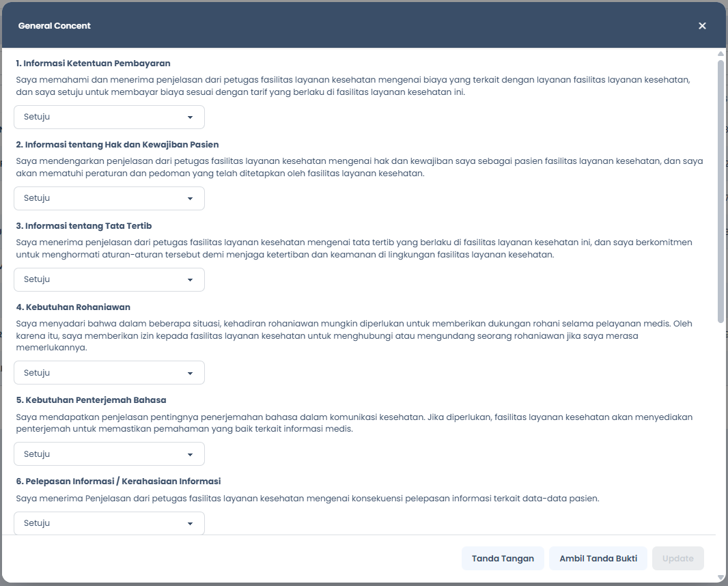Close the General Concent dialog
The height and width of the screenshot is (586, 728).
(702, 26)
